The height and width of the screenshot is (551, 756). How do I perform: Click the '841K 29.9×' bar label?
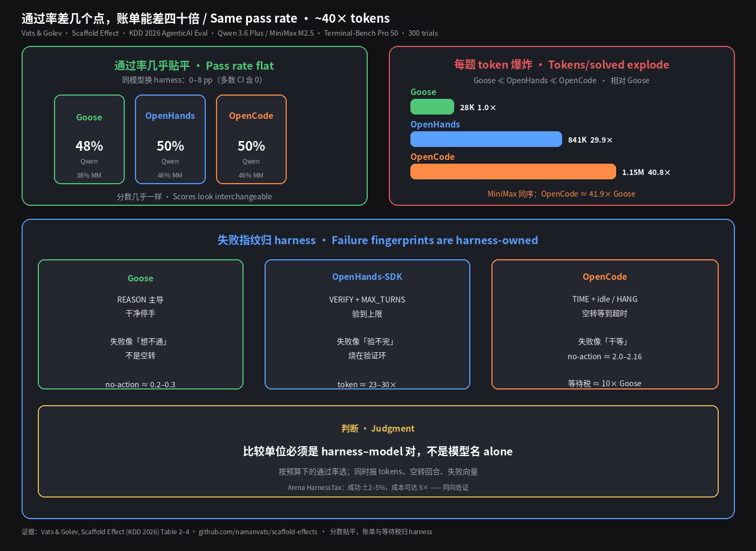point(590,140)
